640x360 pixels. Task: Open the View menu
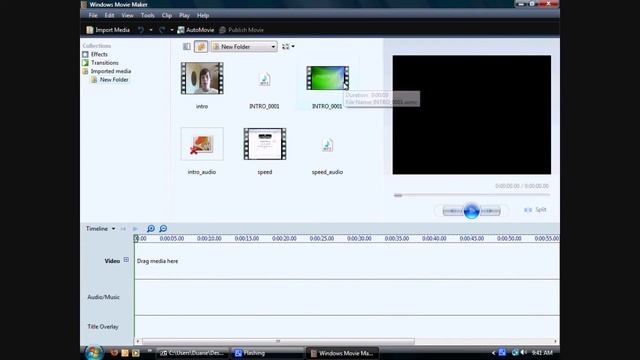point(127,15)
